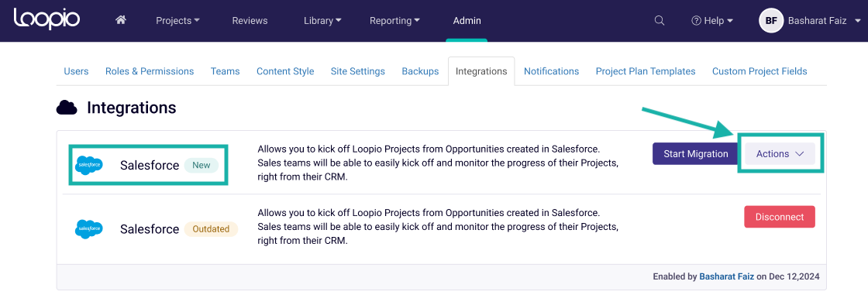Open the Custom Project Fields tab

point(759,71)
